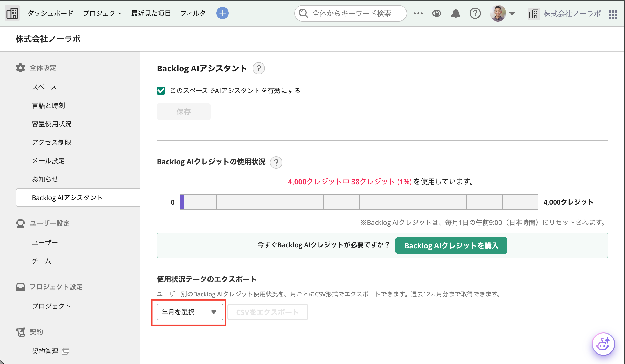Open the フィルタ menu
625x364 pixels.
[193, 13]
